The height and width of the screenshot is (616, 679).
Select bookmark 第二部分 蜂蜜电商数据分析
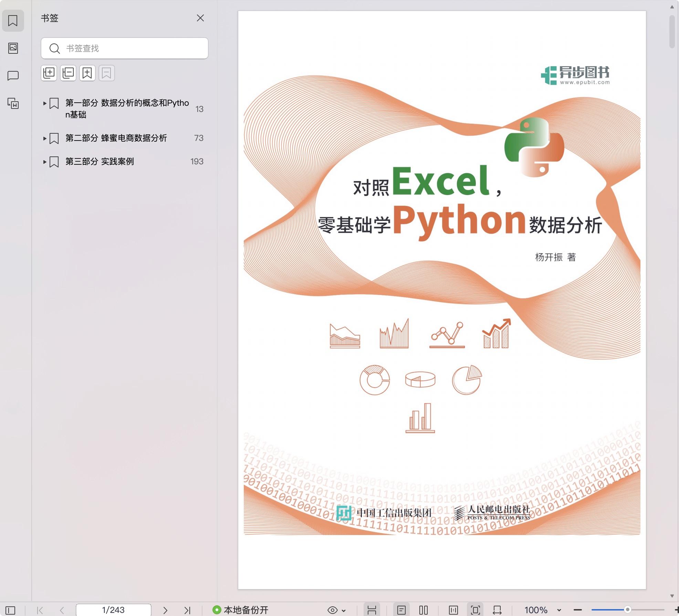click(x=116, y=138)
